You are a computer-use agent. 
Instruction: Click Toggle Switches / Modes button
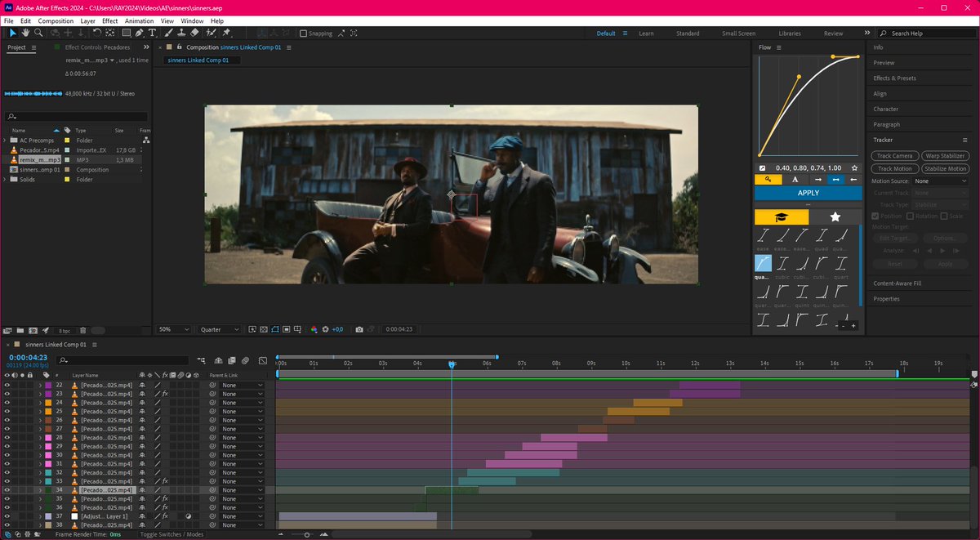(x=171, y=534)
